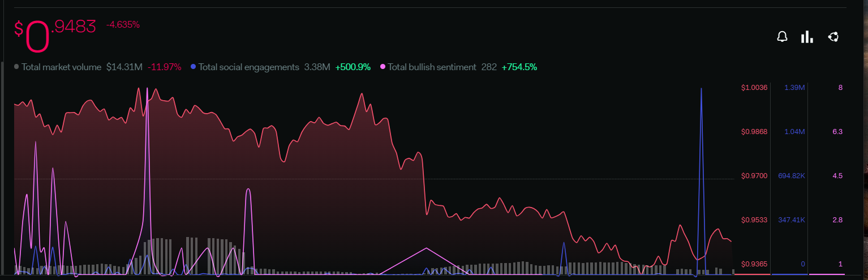
Task: Click the 2.8 sentiment axis label
Action: point(837,219)
